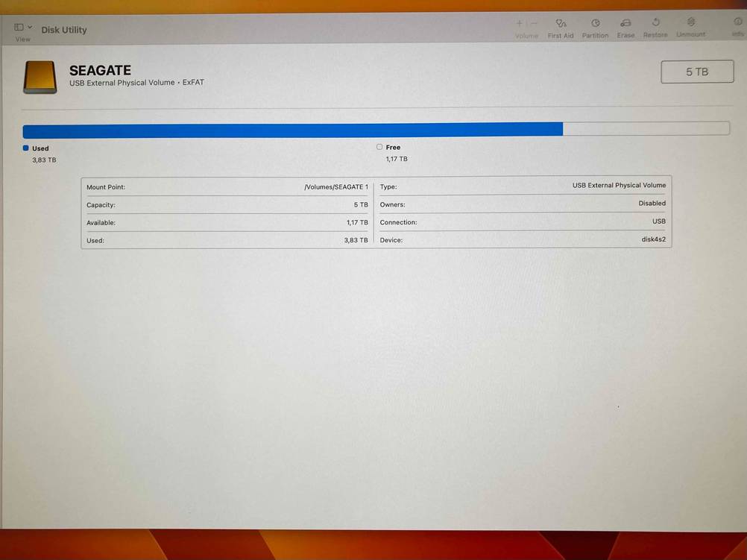Image resolution: width=747 pixels, height=560 pixels.
Task: Open the Partition tool
Action: (595, 25)
